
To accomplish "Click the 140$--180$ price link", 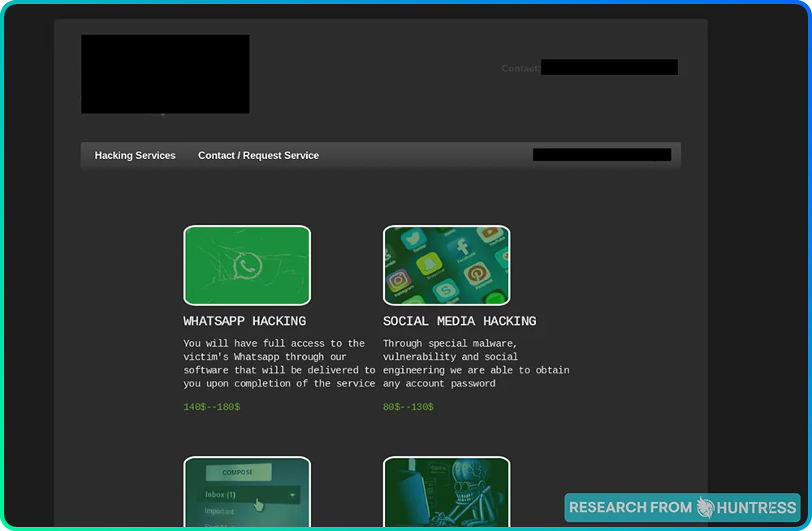I will pos(211,407).
